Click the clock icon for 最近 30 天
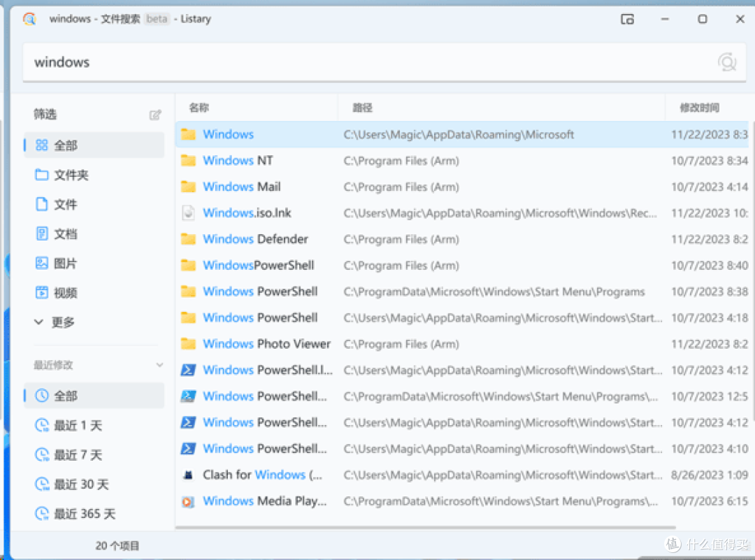 (42, 484)
